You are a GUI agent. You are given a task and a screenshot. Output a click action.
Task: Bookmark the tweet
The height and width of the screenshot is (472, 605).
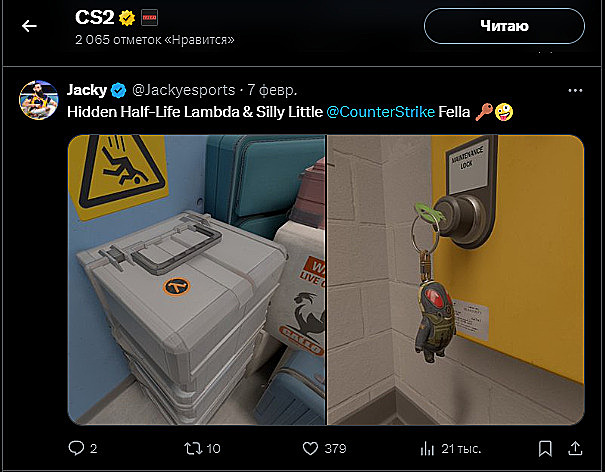pos(545,448)
